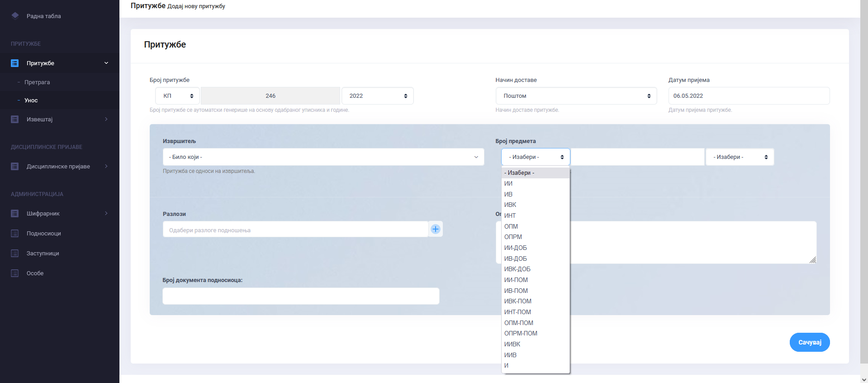Click the Дисциплинске пријаве sidebar icon

[x=15, y=167]
